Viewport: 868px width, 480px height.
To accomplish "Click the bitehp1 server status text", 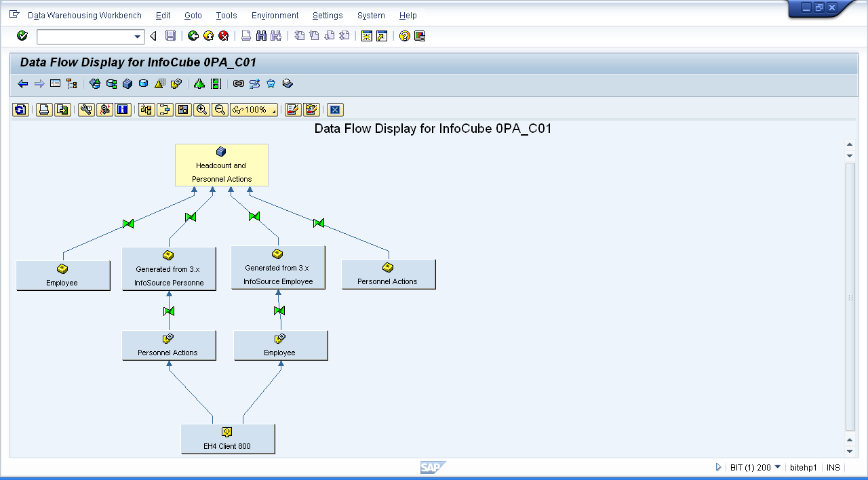I will pos(803,468).
